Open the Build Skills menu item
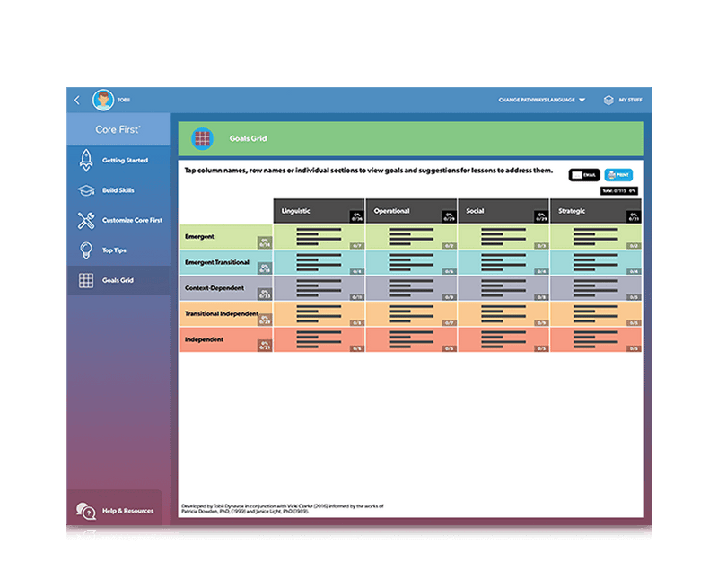 [118, 190]
